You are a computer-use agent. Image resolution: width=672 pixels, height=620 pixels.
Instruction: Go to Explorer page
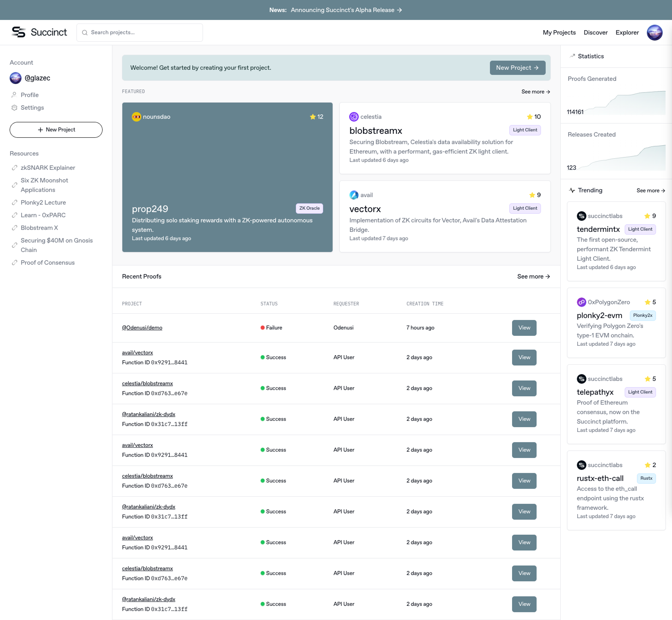tap(627, 33)
